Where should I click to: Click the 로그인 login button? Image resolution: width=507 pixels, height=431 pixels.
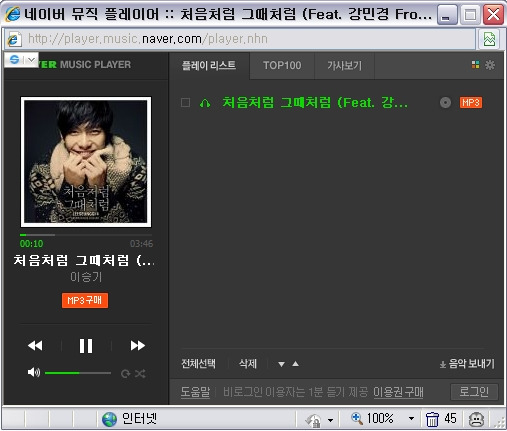(474, 392)
